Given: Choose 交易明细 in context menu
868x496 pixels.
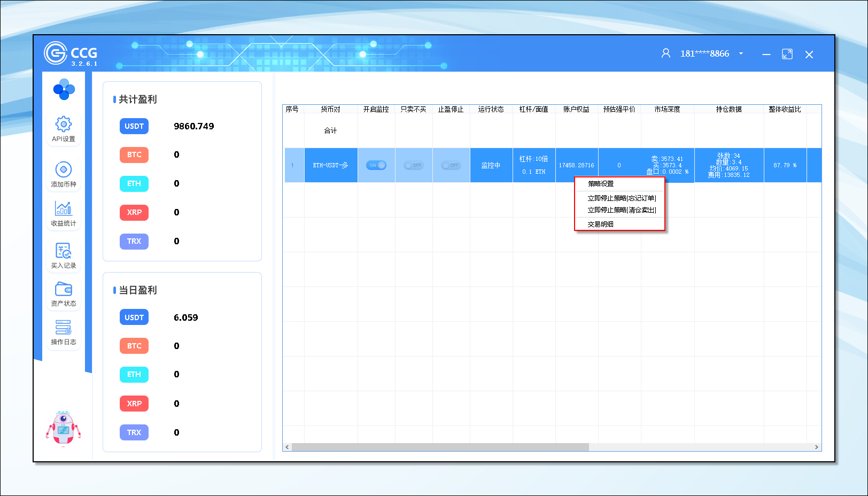Looking at the screenshot, I should [601, 224].
